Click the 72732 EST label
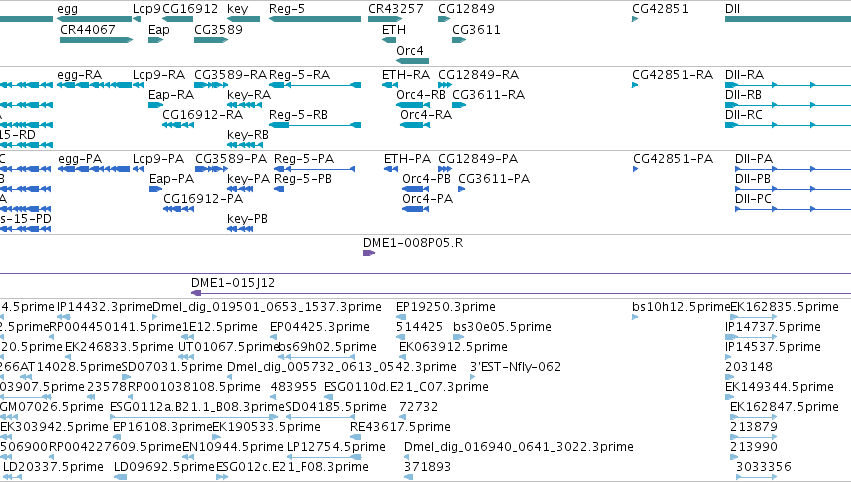The height and width of the screenshot is (482, 851). click(x=418, y=407)
